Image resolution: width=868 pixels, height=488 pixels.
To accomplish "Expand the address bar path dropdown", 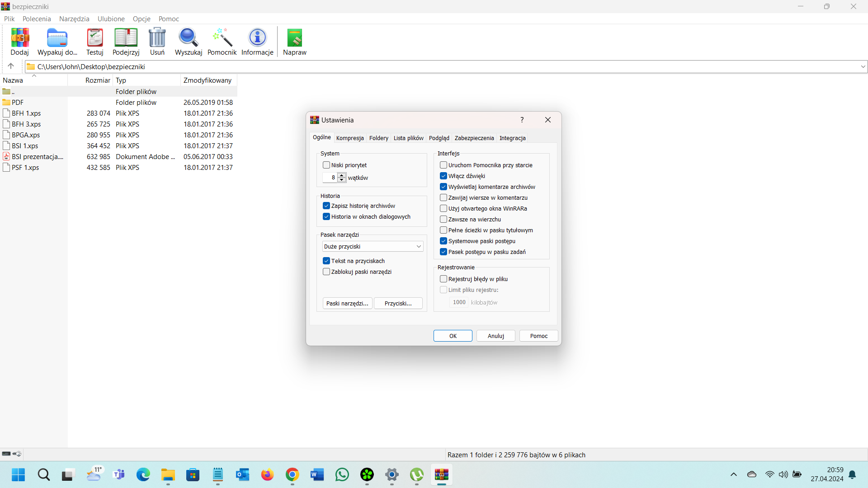I will (863, 66).
